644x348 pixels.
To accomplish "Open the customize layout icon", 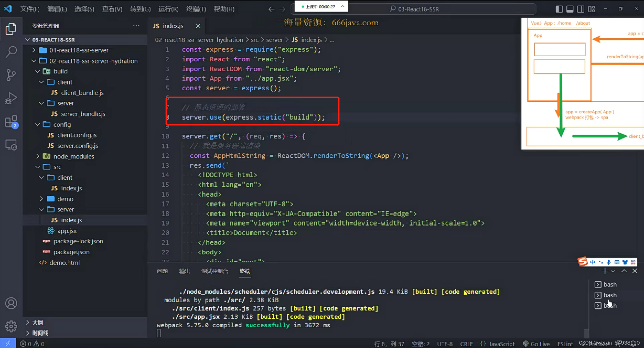I will [x=591, y=9].
